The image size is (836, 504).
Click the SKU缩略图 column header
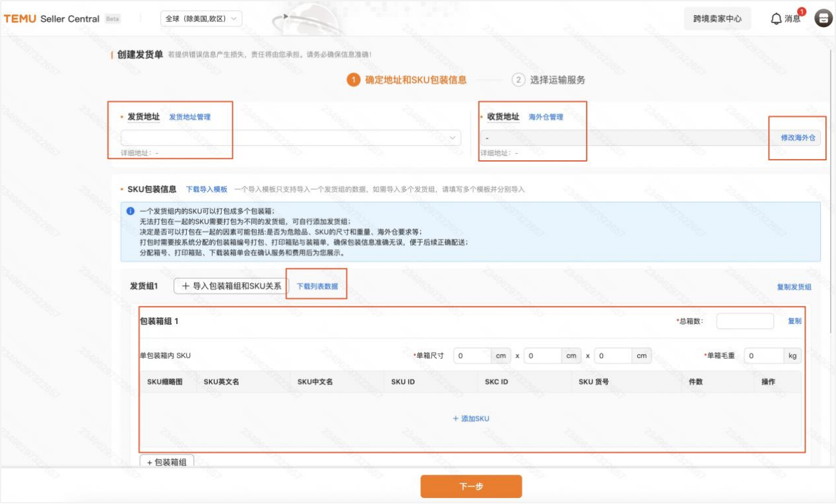point(165,382)
